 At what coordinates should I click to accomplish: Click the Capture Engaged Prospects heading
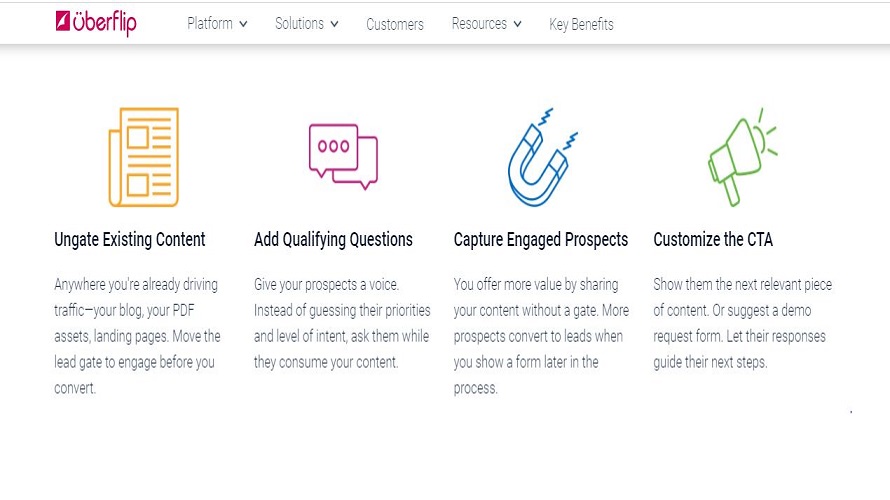point(540,240)
